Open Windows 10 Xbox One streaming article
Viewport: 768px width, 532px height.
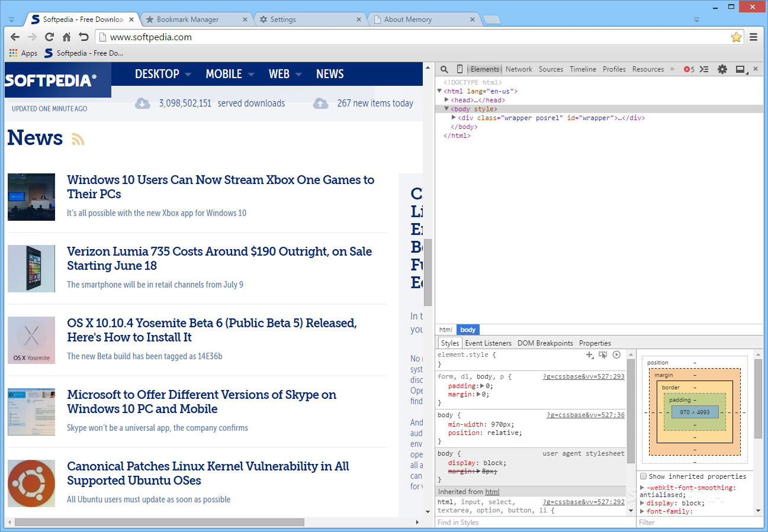pos(220,187)
